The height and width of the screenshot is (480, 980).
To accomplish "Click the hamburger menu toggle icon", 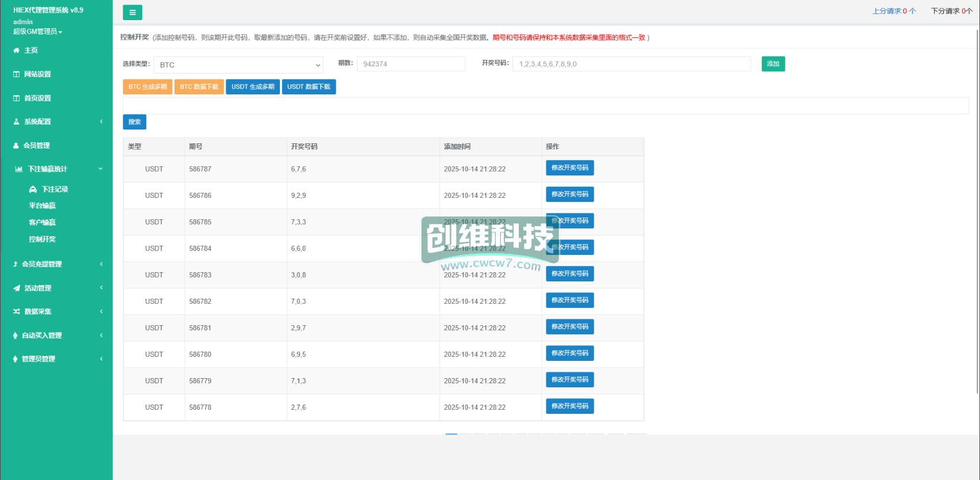I will 132,12.
